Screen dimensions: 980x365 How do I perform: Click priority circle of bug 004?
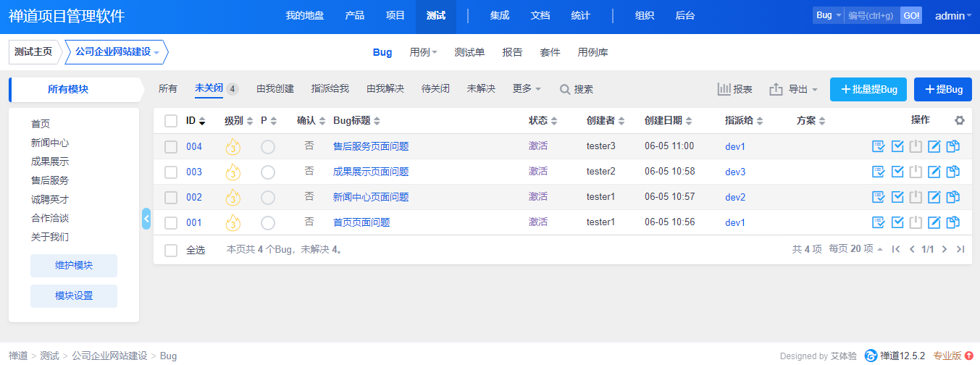tap(268, 147)
